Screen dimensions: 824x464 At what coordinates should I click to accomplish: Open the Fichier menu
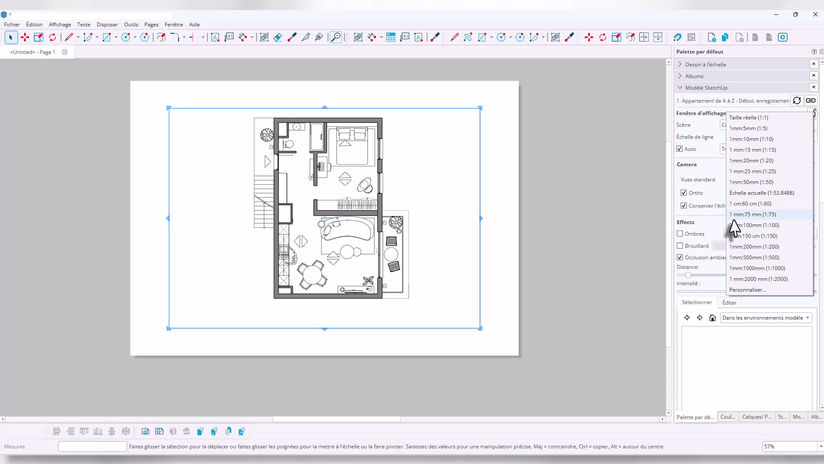pos(12,25)
